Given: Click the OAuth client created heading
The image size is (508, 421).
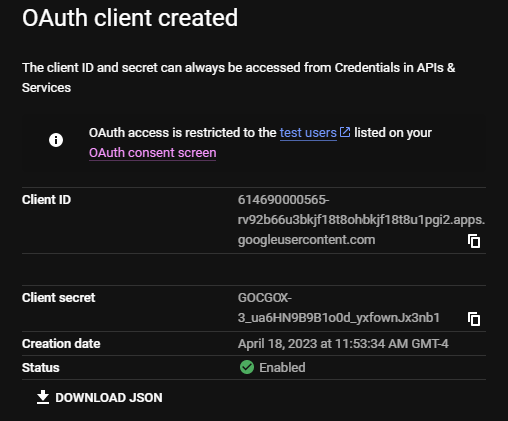Looking at the screenshot, I should pyautogui.click(x=130, y=18).
